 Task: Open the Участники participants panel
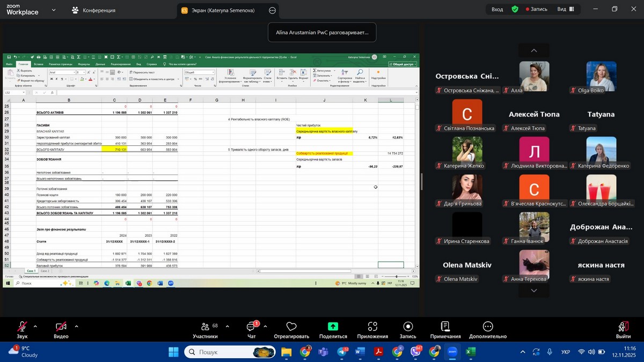(205, 327)
